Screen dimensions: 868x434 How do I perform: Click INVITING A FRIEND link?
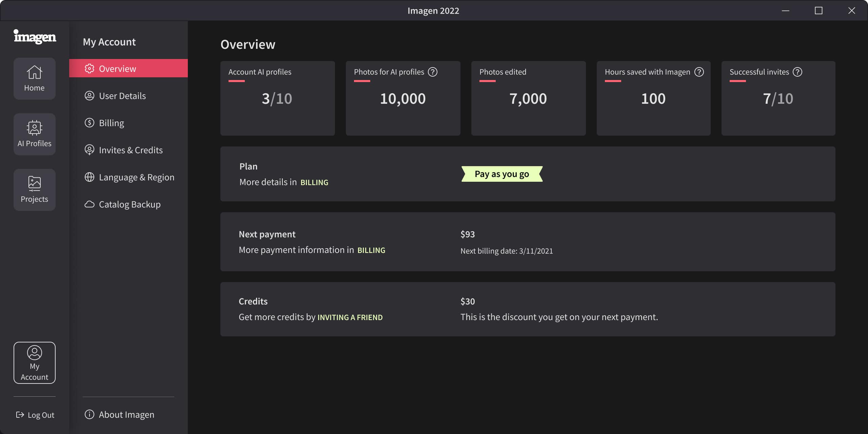point(350,317)
